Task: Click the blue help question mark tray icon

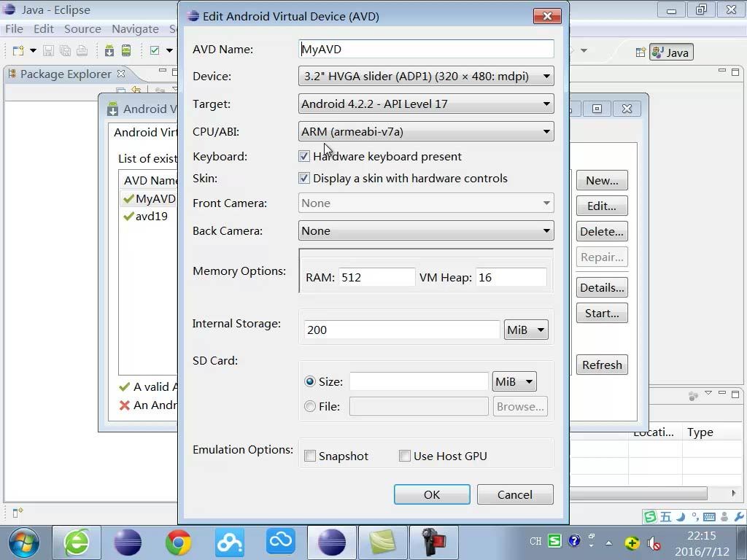Action: pos(575,541)
